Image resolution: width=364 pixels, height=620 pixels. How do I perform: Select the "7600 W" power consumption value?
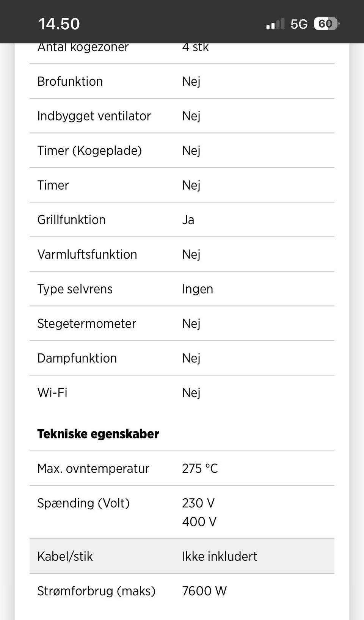point(204,591)
